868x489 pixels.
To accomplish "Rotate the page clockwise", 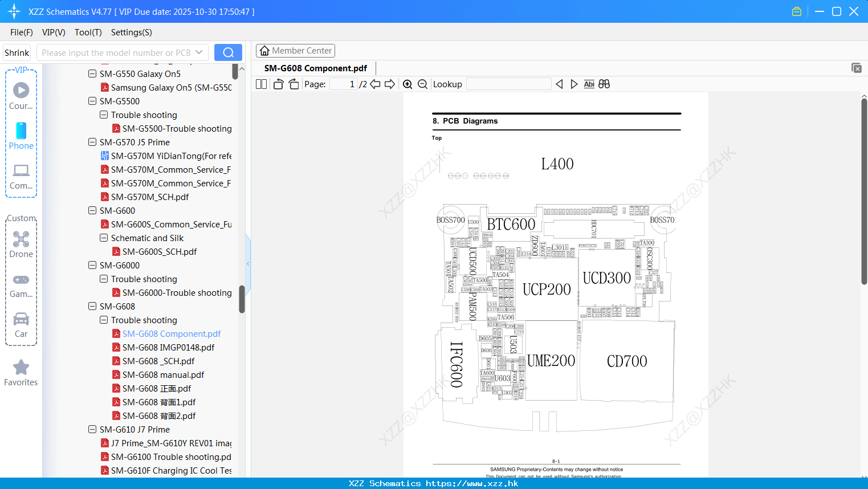I will pos(294,84).
